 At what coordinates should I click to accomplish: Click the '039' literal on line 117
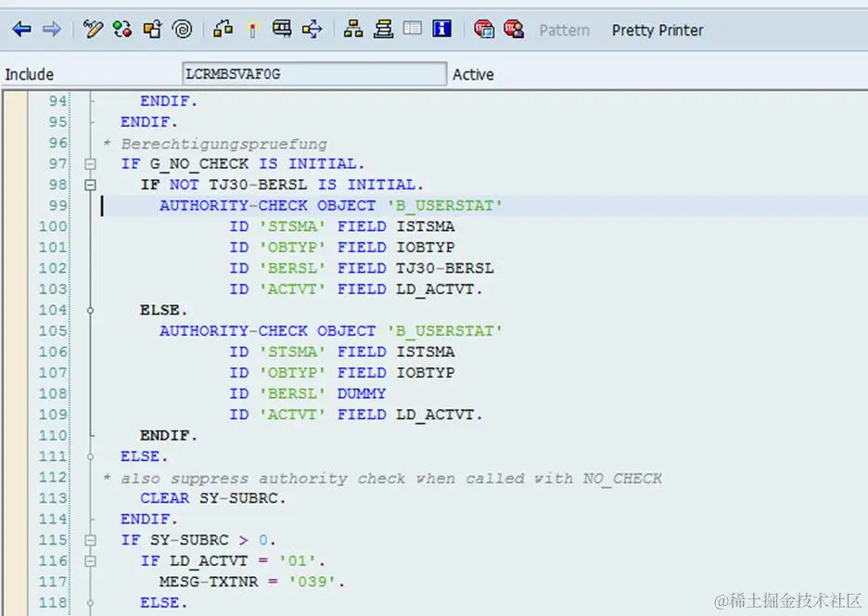click(x=313, y=582)
